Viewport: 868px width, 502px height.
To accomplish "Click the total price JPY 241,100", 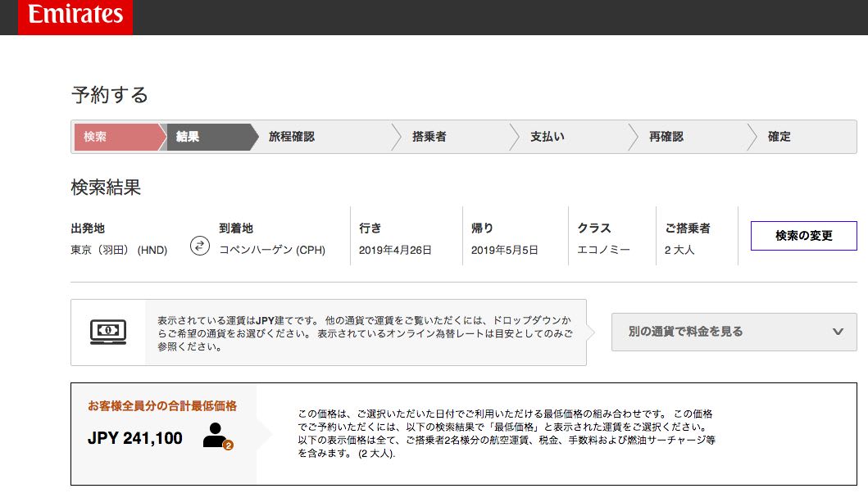I will pyautogui.click(x=135, y=438).
